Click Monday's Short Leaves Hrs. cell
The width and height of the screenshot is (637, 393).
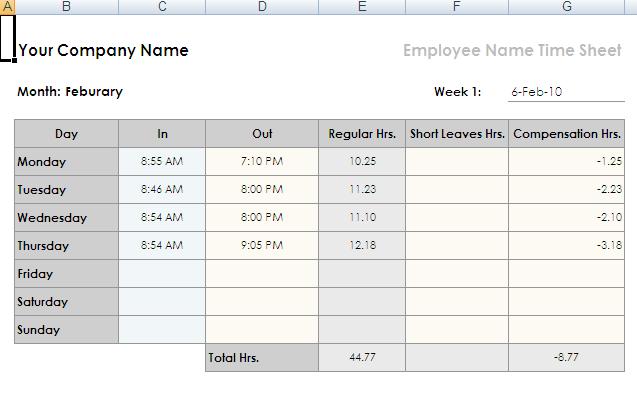coord(457,162)
